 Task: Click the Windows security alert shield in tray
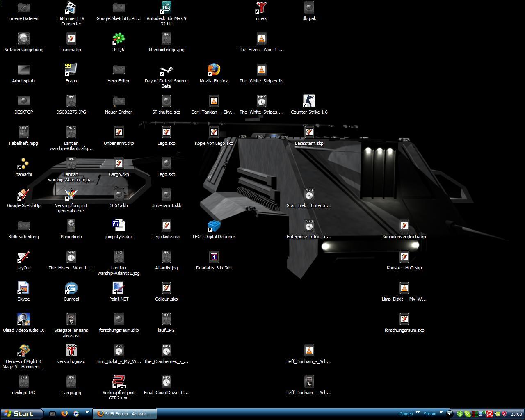click(504, 414)
